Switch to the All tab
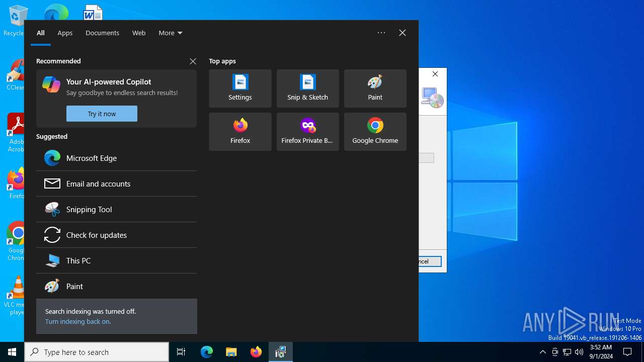644x362 pixels. (41, 33)
